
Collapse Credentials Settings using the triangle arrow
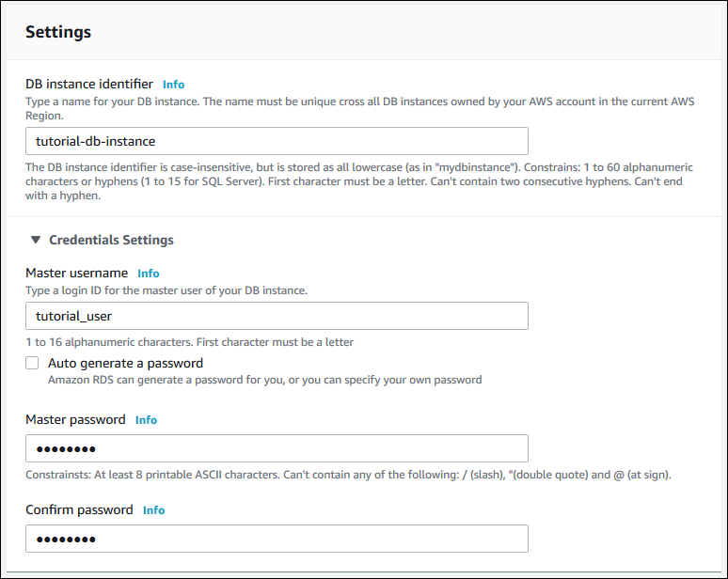(36, 240)
